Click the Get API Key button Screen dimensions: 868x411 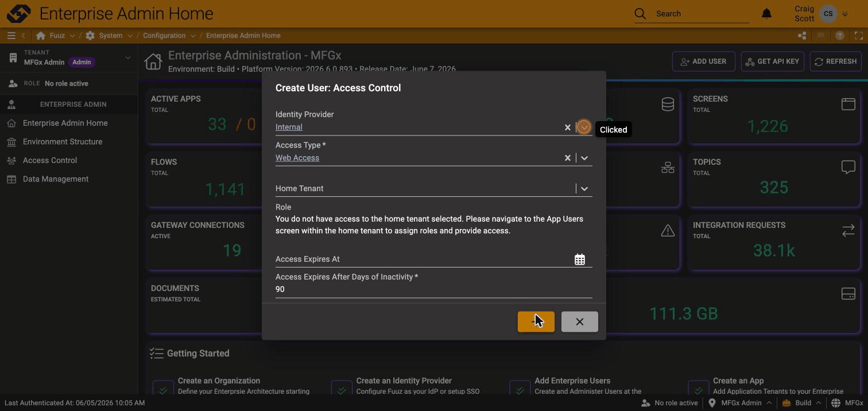(x=772, y=61)
